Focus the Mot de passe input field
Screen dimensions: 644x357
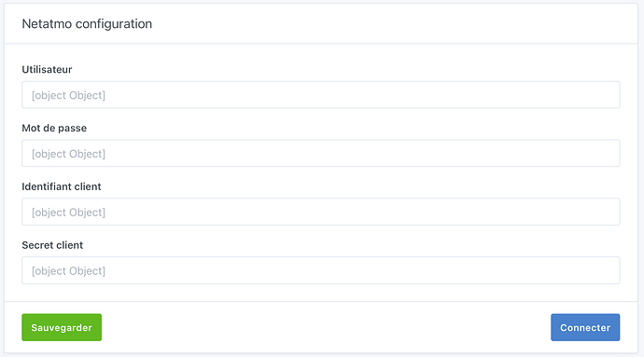tap(321, 154)
